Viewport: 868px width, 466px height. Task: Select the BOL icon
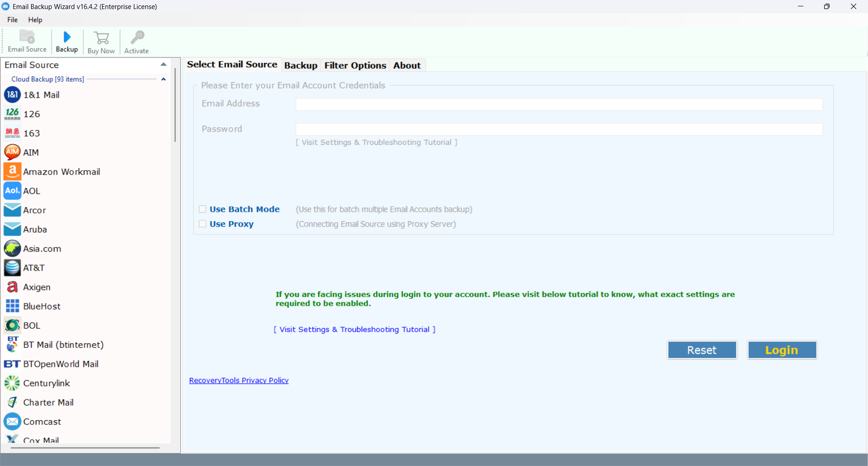12,325
